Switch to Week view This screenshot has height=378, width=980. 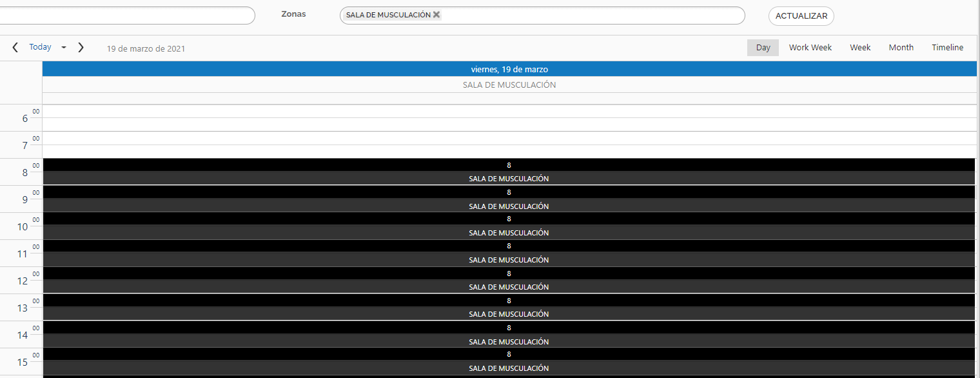coord(860,48)
